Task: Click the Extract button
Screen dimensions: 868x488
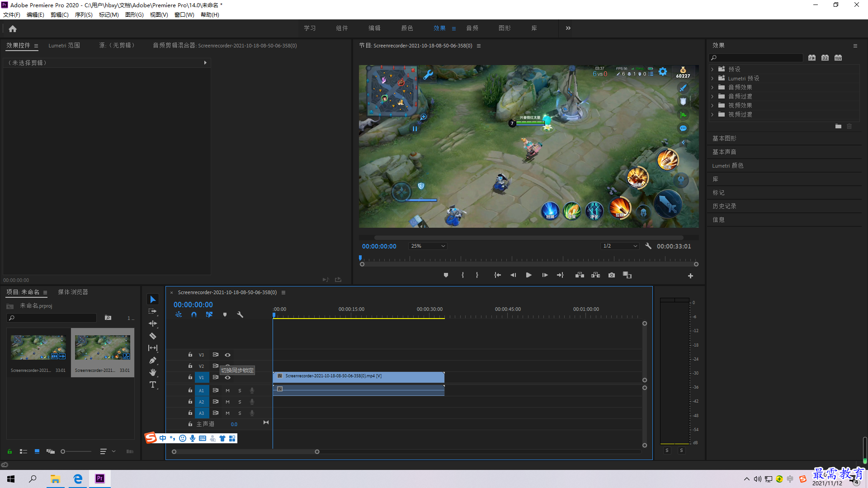Action: point(595,275)
